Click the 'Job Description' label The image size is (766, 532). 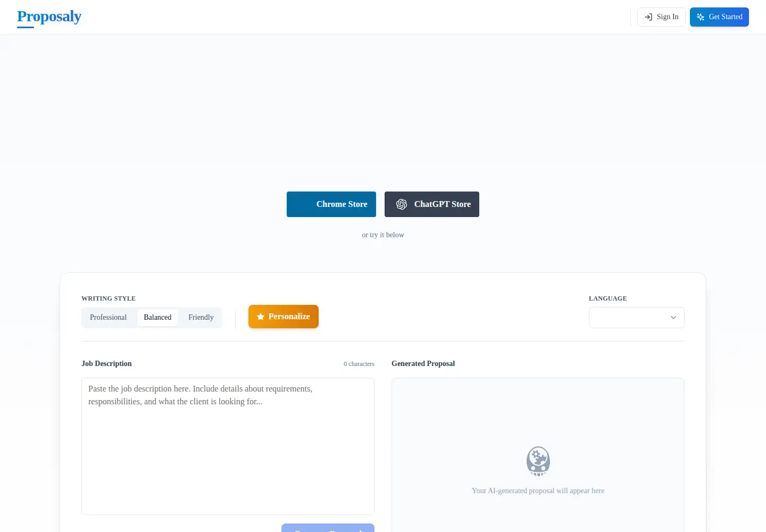(x=106, y=363)
